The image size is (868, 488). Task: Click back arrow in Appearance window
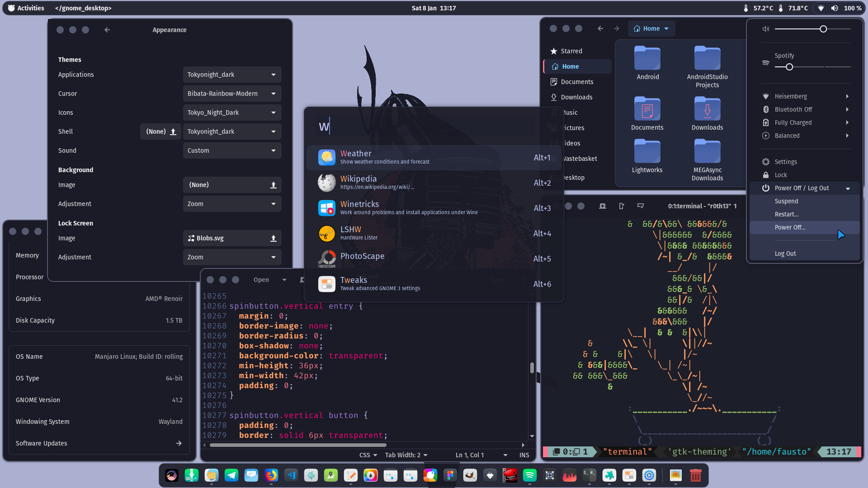pyautogui.click(x=107, y=30)
